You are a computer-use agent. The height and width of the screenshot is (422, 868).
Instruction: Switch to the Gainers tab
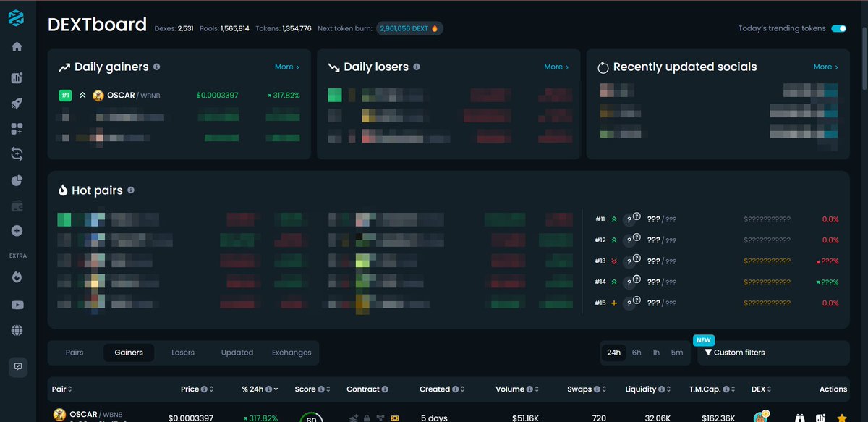pos(129,353)
